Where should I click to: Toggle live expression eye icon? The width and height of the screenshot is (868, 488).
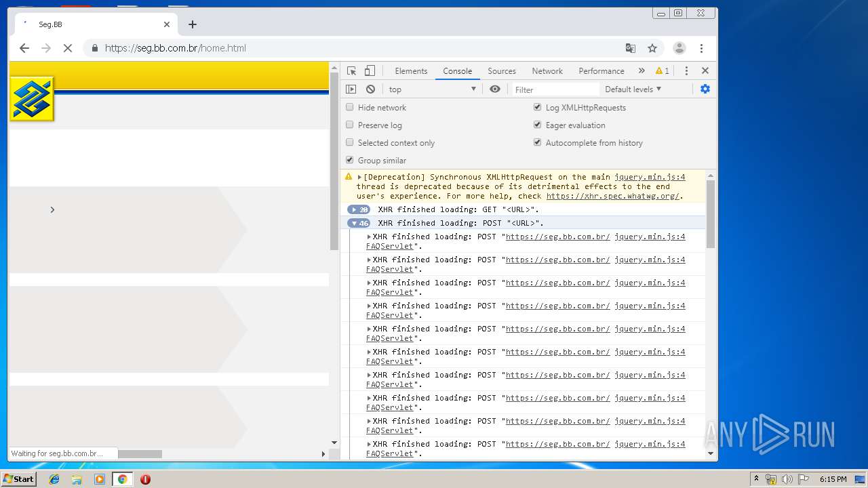(495, 89)
